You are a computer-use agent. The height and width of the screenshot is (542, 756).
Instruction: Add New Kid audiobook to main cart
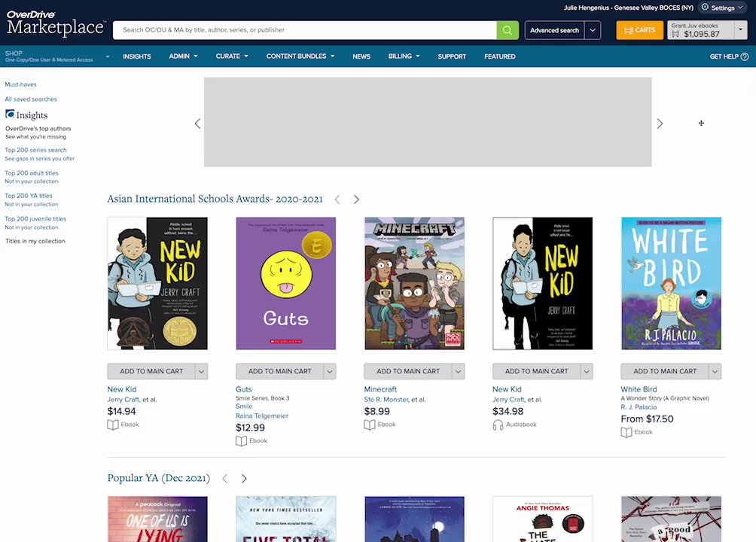coord(537,371)
